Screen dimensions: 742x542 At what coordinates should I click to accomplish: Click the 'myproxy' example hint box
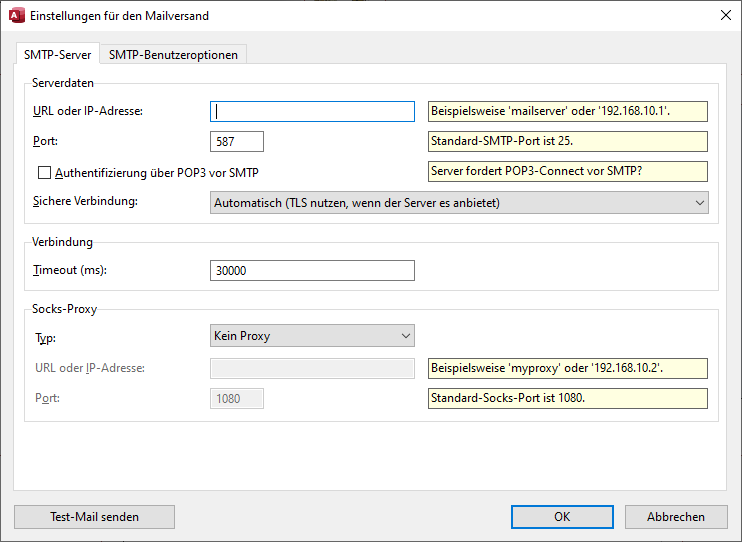(567, 368)
